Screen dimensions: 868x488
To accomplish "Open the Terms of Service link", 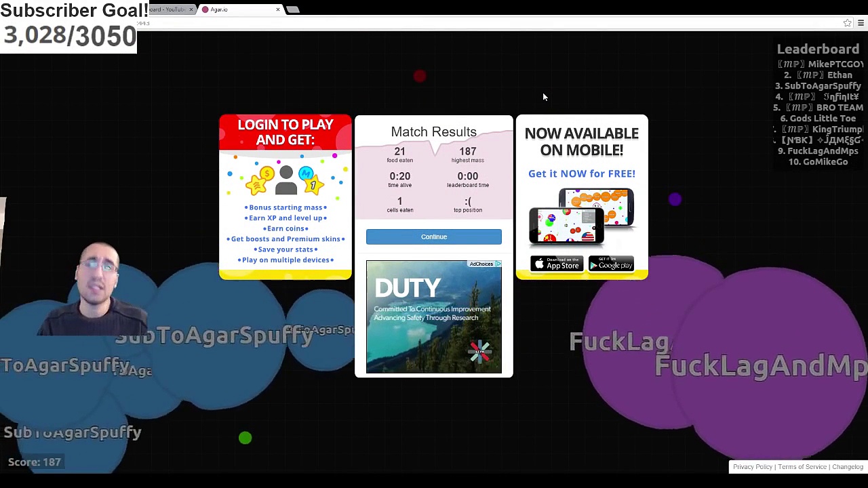I will [802, 467].
